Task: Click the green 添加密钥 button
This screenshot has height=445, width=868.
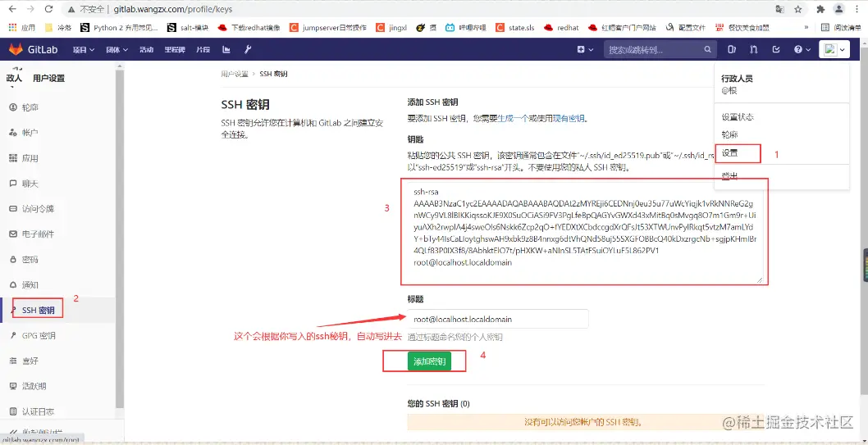Action: (430, 361)
